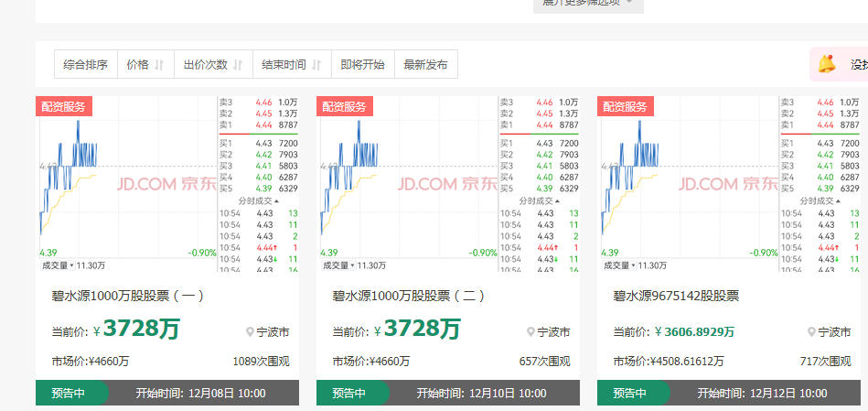The image size is (868, 411).
Task: Click location pin icon on 9675142股 card
Action: 811,332
